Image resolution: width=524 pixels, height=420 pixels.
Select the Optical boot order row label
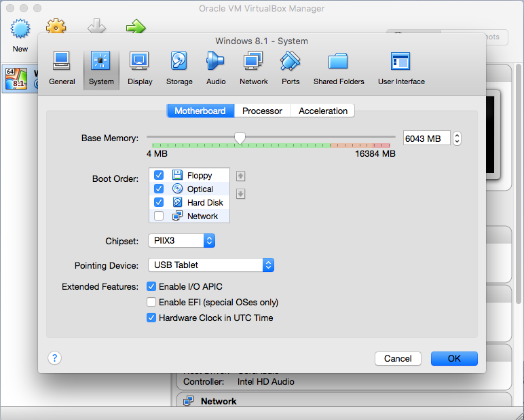[200, 189]
